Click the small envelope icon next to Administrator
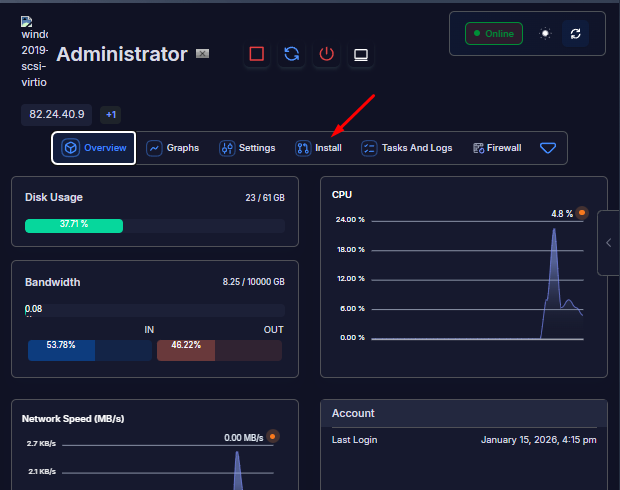Screen dimensions: 620x490 pos(202,54)
